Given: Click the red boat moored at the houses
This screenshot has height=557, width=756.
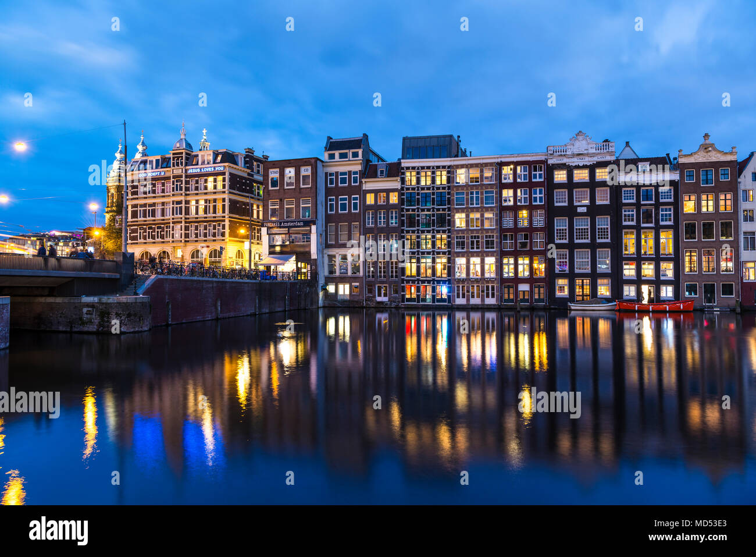Looking at the screenshot, I should (x=655, y=306).
